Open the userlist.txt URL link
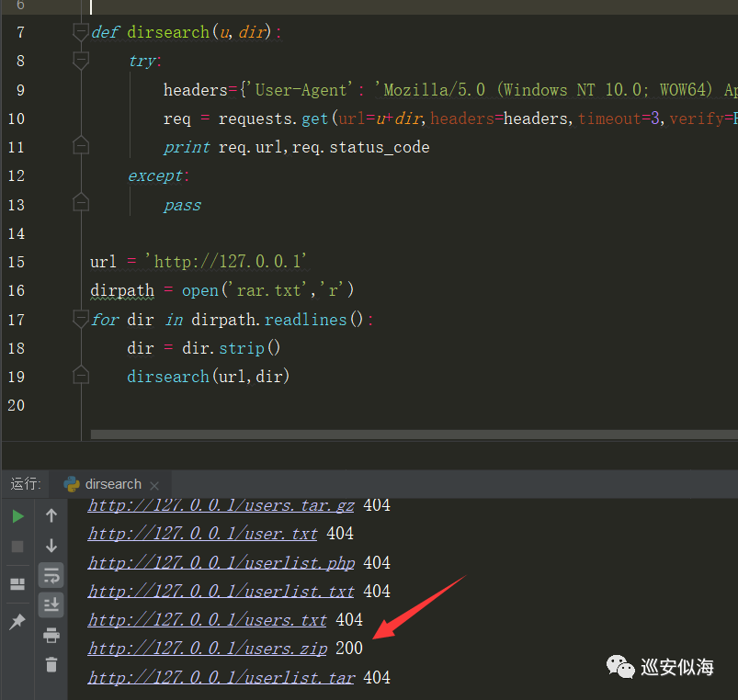The width and height of the screenshot is (738, 700). [221, 592]
